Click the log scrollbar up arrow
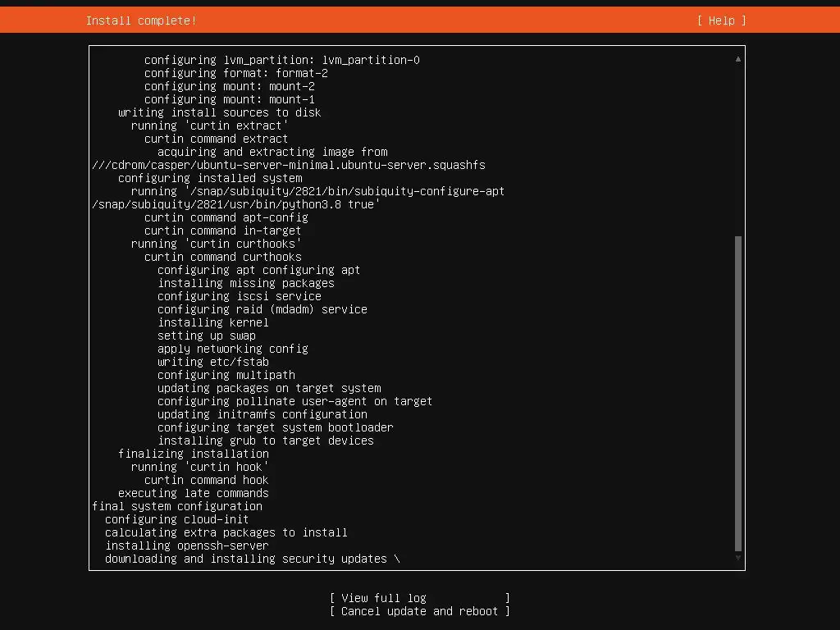The height and width of the screenshot is (630, 840). click(x=738, y=59)
